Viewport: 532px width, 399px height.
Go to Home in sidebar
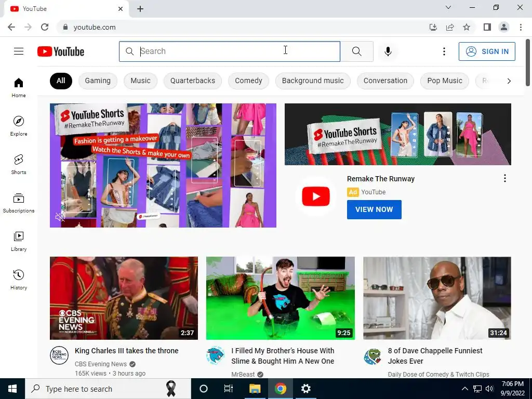coord(19,87)
